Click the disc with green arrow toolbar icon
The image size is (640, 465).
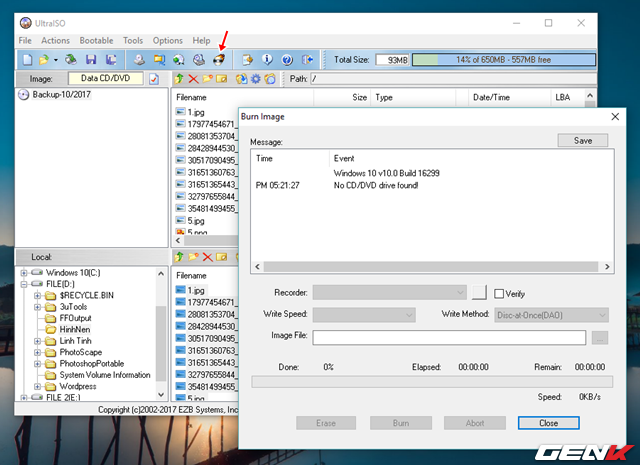coord(179,60)
